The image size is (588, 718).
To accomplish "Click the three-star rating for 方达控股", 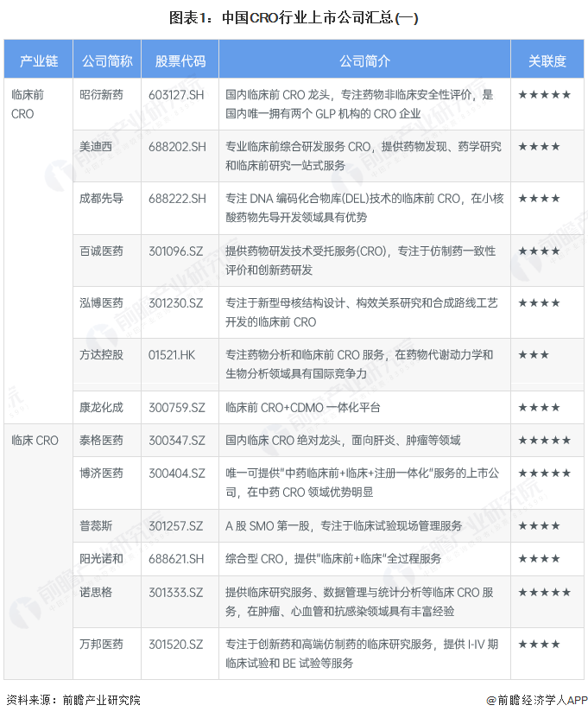I will click(x=534, y=355).
